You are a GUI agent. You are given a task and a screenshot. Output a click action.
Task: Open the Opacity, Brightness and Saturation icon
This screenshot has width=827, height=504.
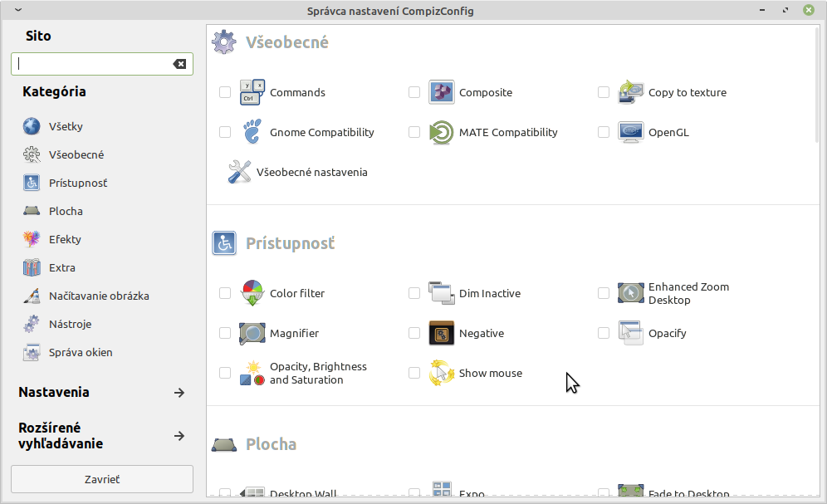(x=252, y=374)
